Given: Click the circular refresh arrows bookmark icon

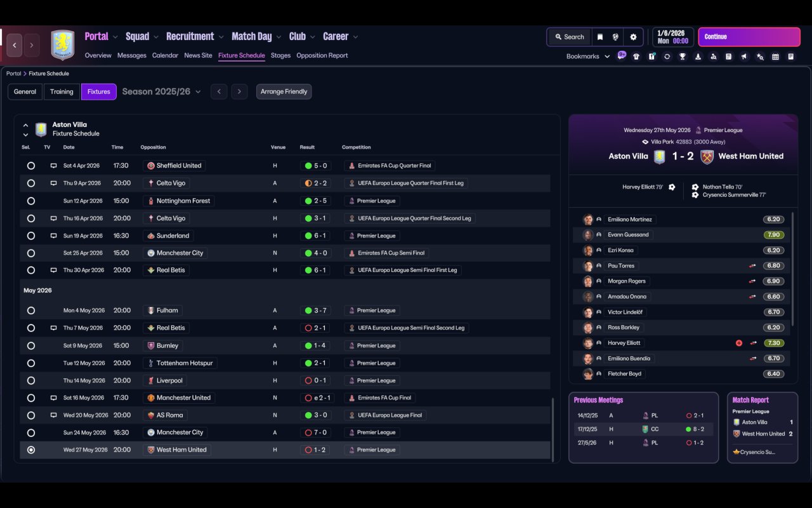Looking at the screenshot, I should tap(667, 57).
